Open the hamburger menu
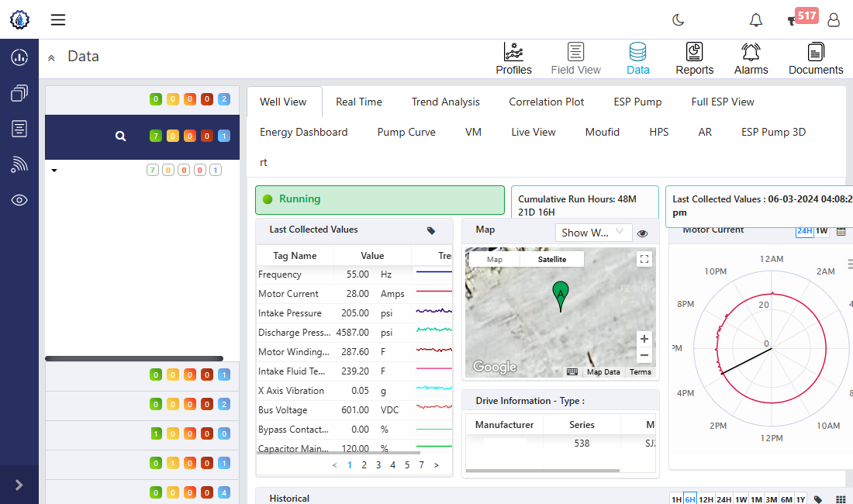This screenshot has height=504, width=853. (x=58, y=20)
